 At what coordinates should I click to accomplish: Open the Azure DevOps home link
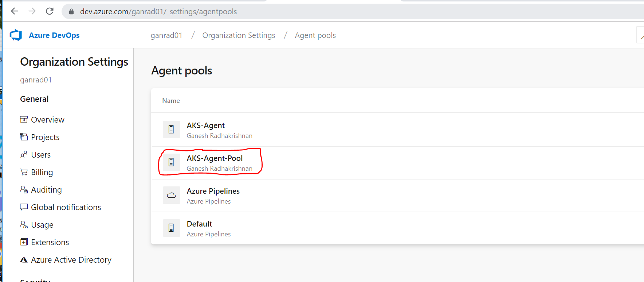[x=54, y=35]
